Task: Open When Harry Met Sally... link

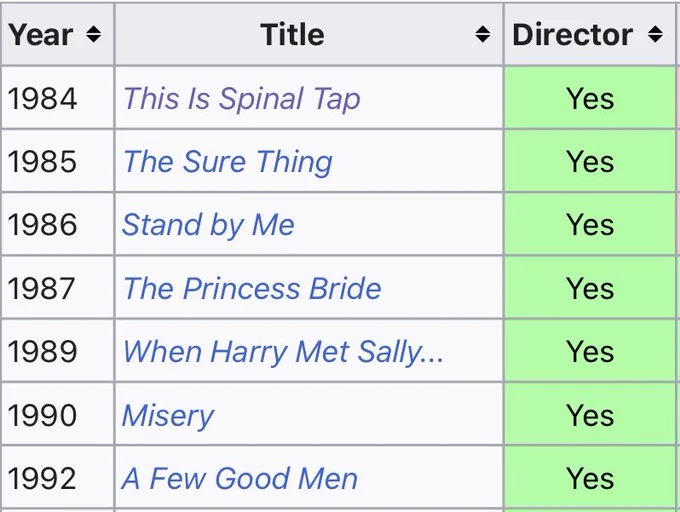Action: 283,352
